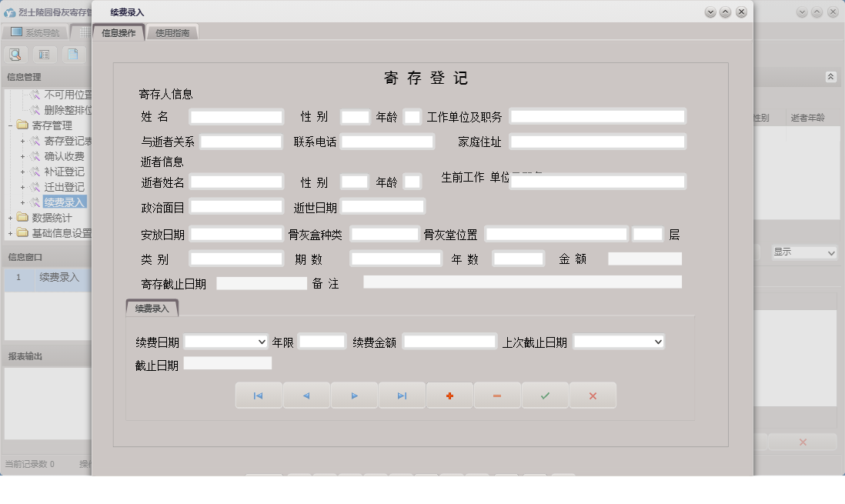The width and height of the screenshot is (845, 504).
Task: Click the document icon in the toolbar
Action: (72, 54)
